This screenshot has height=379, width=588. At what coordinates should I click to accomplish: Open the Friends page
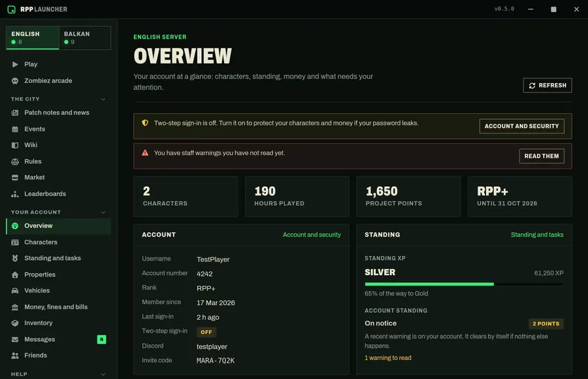pos(59,355)
